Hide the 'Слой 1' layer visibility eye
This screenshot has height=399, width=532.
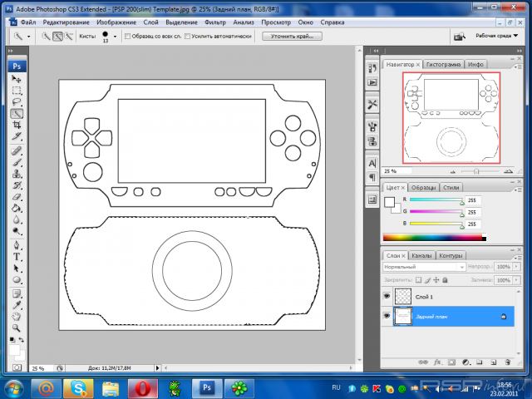click(387, 296)
